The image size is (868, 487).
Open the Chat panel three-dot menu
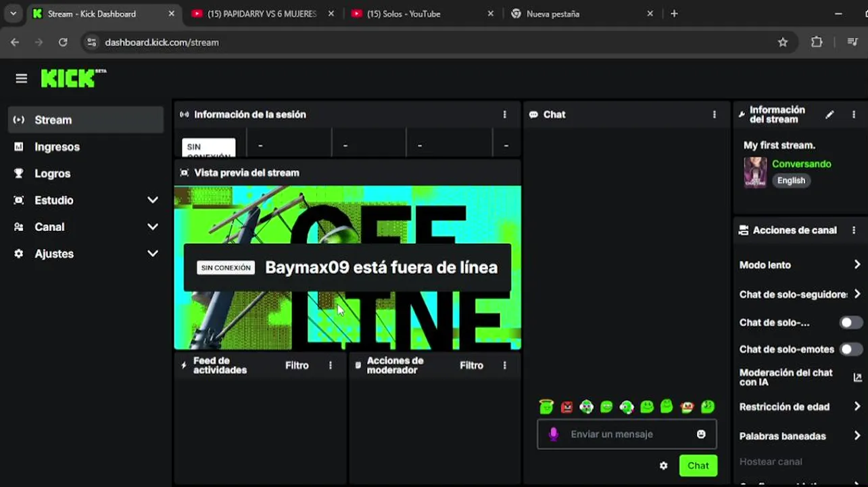714,115
